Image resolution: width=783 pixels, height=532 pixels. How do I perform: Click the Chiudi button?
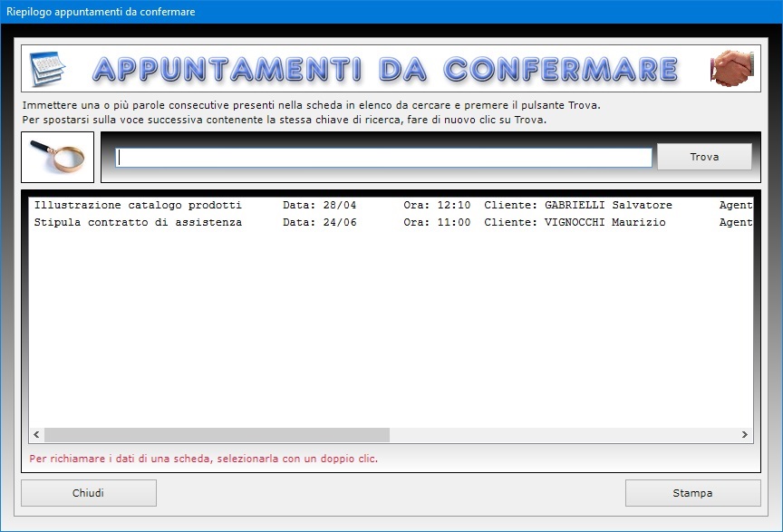pyautogui.click(x=89, y=493)
